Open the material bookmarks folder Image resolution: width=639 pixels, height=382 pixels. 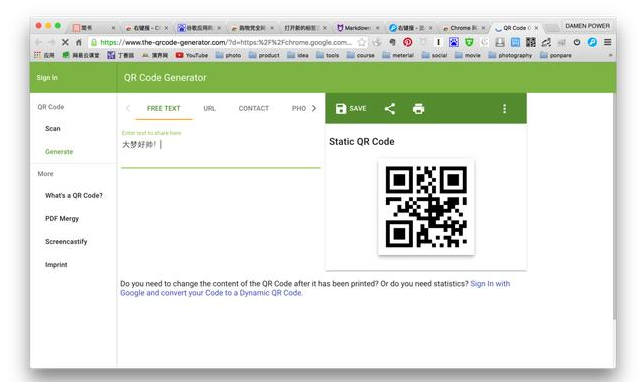(x=398, y=55)
